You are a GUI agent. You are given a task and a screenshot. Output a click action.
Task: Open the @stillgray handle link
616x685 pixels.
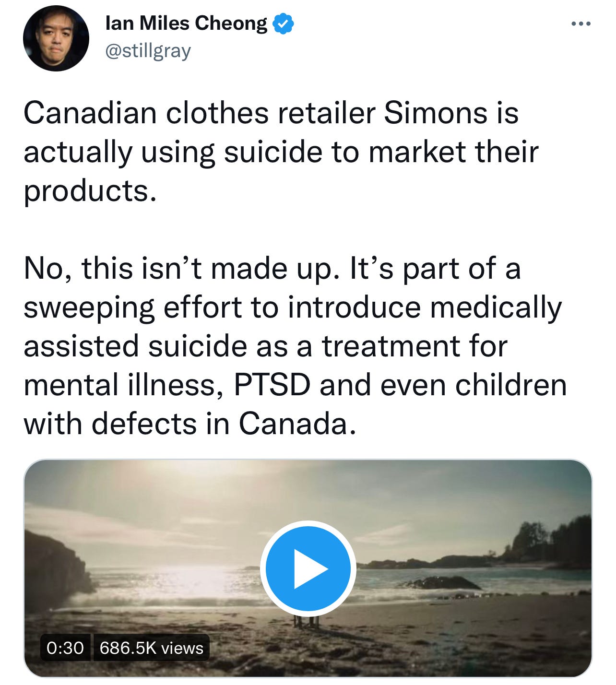click(x=148, y=51)
